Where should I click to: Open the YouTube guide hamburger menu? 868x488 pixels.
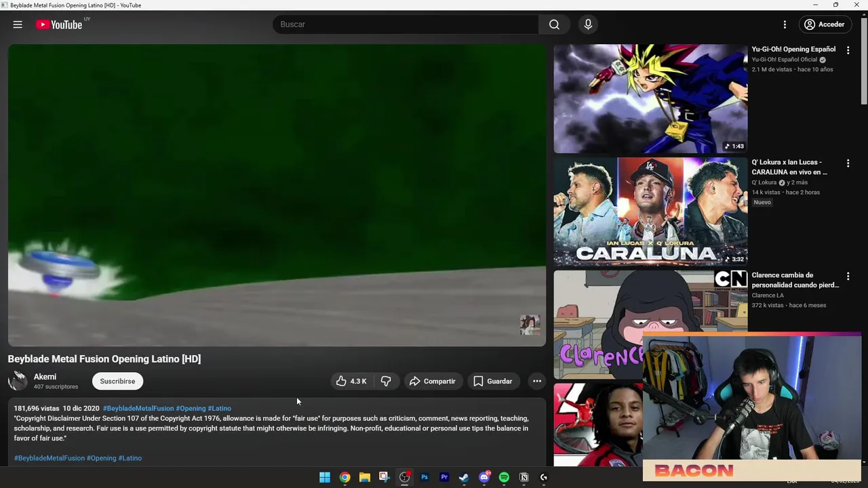(18, 24)
